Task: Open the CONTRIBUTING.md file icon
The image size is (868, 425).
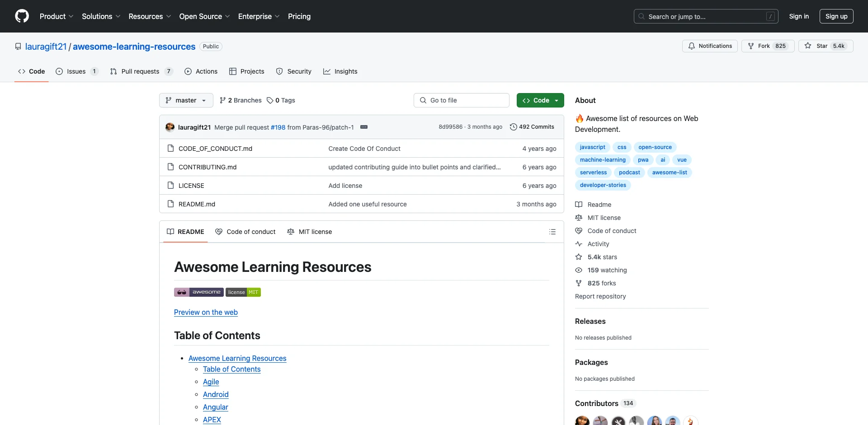Action: click(x=170, y=167)
